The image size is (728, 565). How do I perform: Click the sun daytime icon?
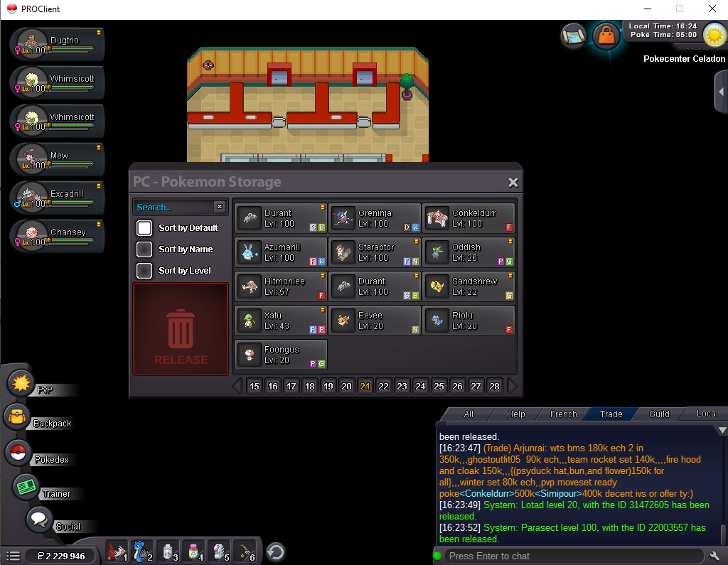[x=714, y=35]
